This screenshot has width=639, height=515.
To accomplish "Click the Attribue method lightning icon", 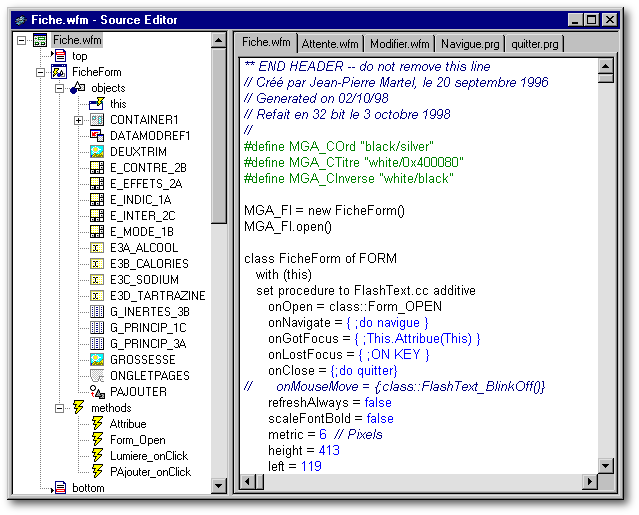I will (x=97, y=423).
